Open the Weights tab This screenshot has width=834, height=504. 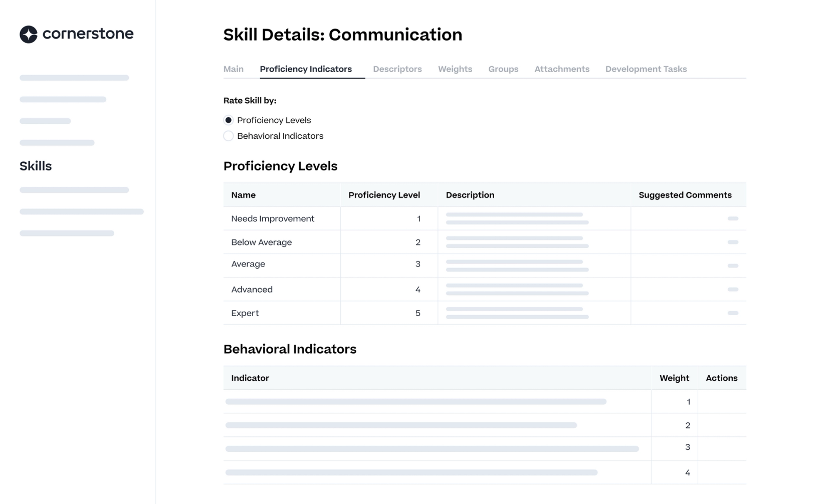(455, 69)
